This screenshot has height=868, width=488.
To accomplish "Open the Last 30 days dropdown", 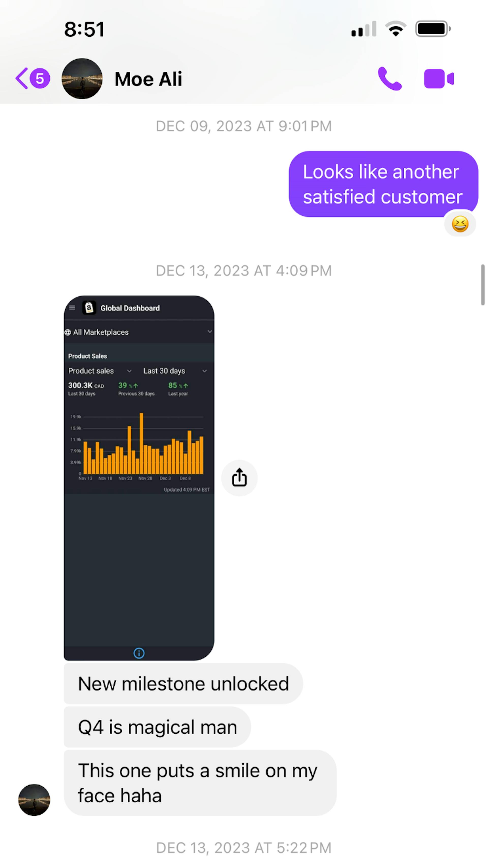I will (x=175, y=371).
